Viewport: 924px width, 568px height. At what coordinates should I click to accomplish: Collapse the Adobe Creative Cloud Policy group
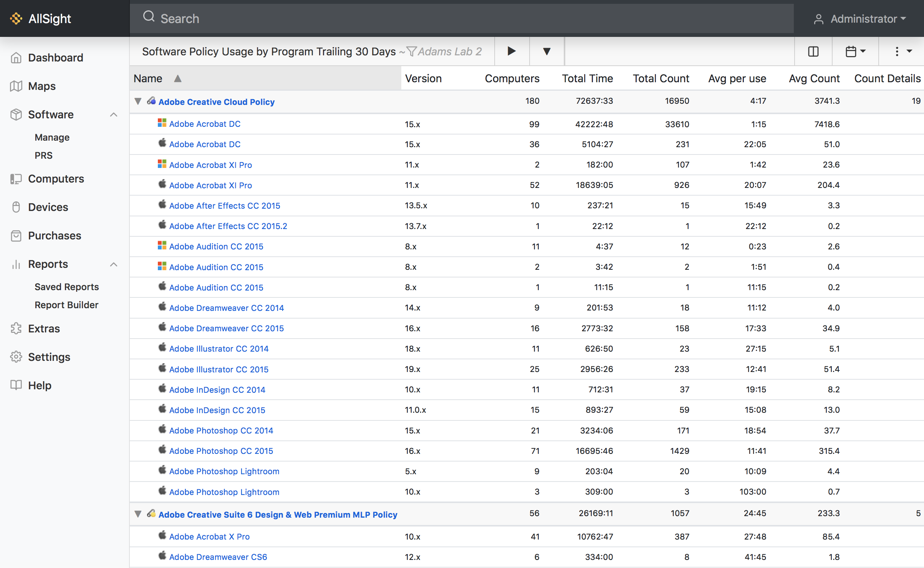tap(138, 101)
